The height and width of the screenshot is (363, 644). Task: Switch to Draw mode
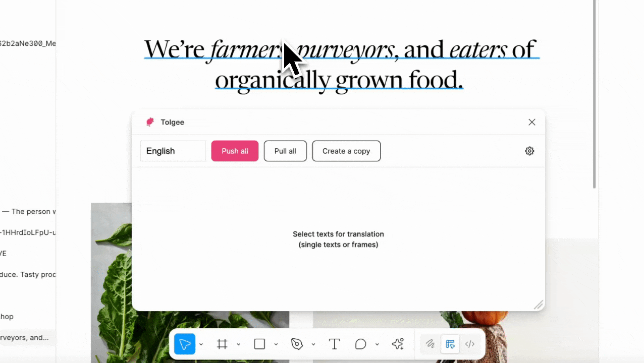(430, 344)
